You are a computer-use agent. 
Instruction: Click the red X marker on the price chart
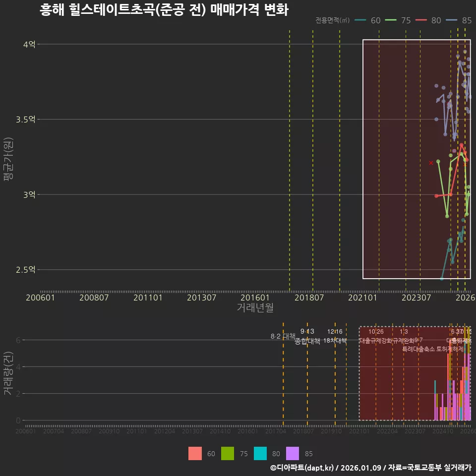click(x=431, y=162)
